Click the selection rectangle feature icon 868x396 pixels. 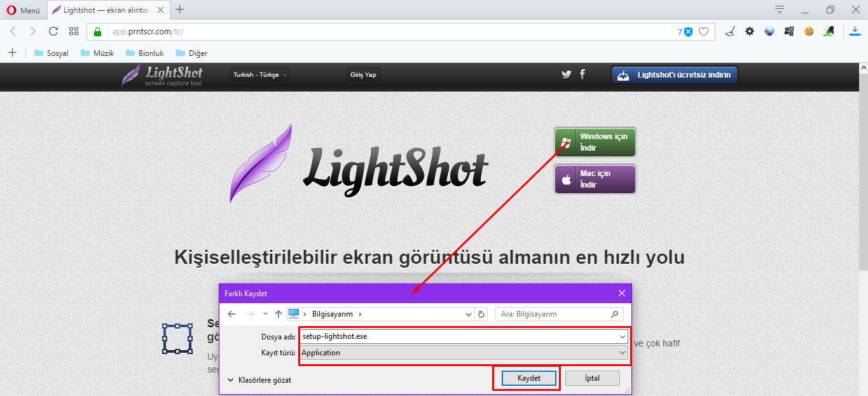pos(177,338)
